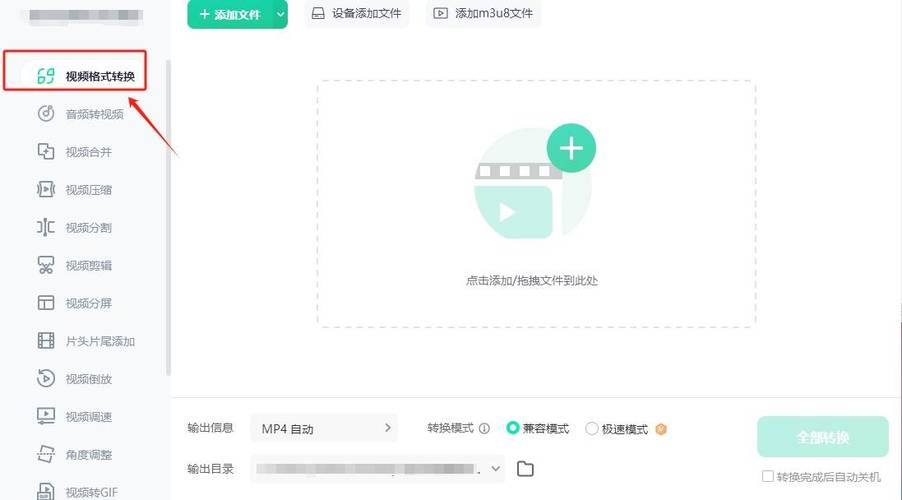Open the folder icon beside 输出目录

point(526,469)
